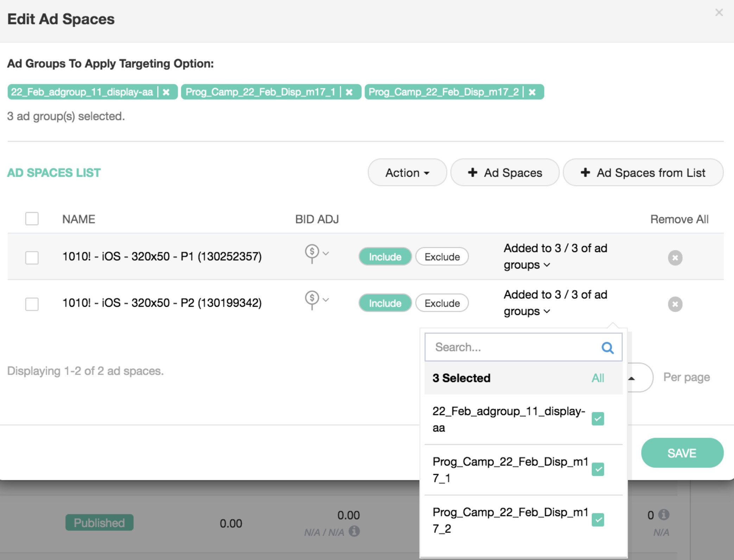Remove 22_Feb_adgroup_11_display-aa tag with its x icon
The height and width of the screenshot is (560, 734).
166,92
